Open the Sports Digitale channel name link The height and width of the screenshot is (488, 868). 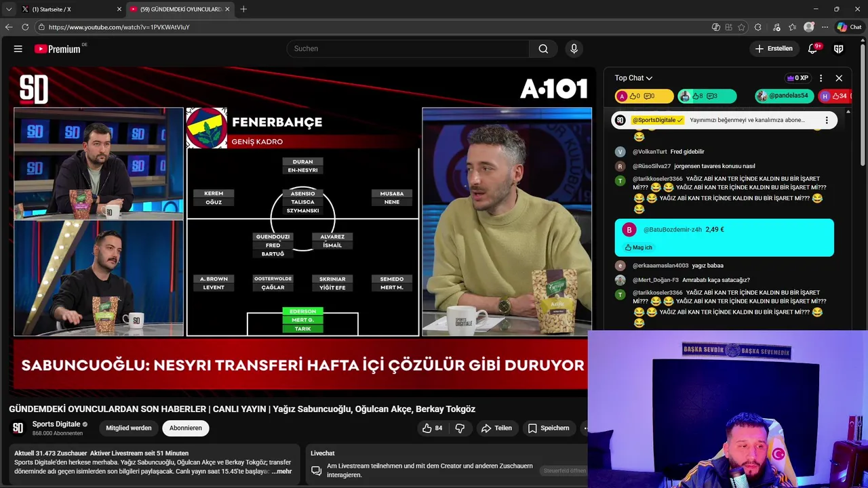point(56,424)
